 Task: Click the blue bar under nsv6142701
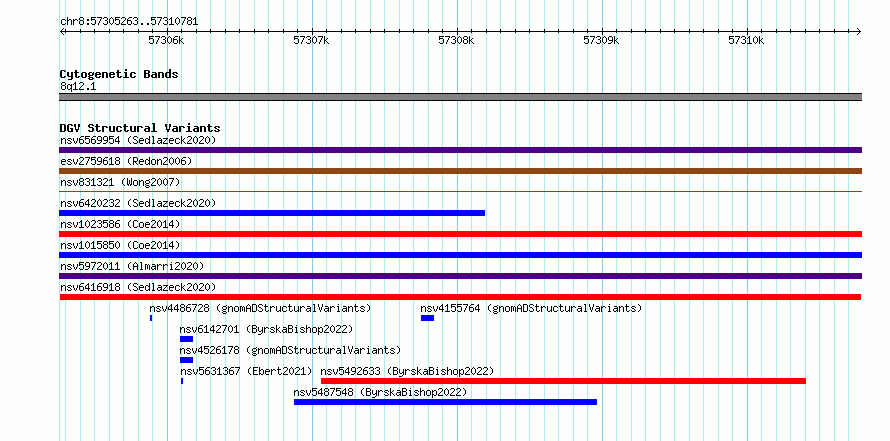[x=187, y=339]
